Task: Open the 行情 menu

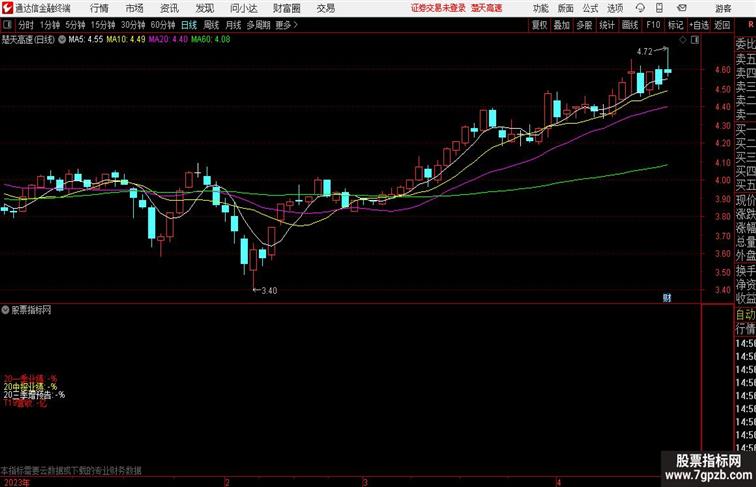Action: coord(99,8)
